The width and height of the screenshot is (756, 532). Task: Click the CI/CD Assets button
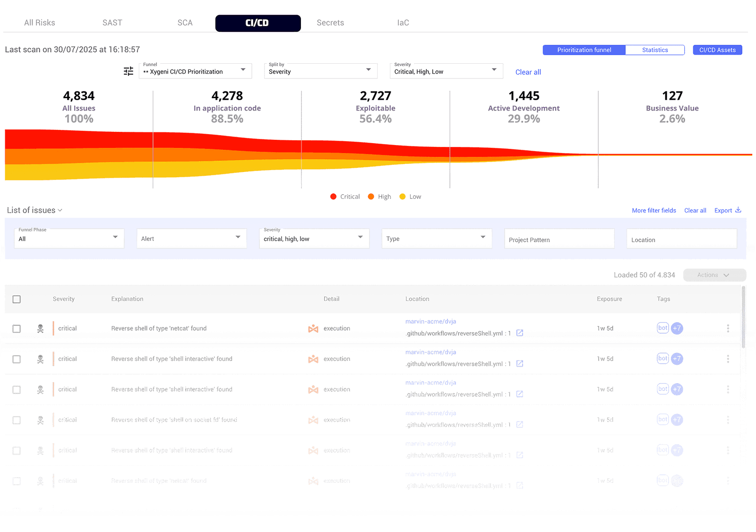click(x=717, y=50)
